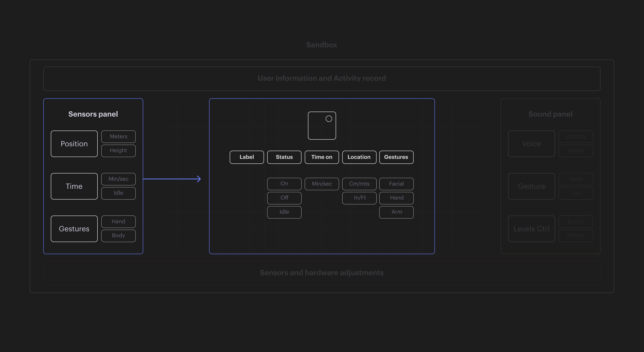Image resolution: width=644 pixels, height=352 pixels.
Task: Select the Height chip next to Position
Action: pos(118,151)
